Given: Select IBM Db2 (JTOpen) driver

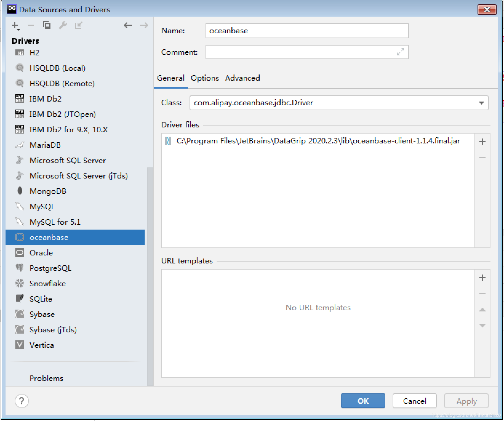Looking at the screenshot, I should [75, 114].
